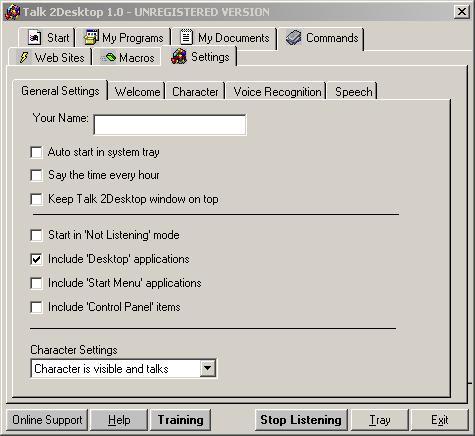Image resolution: width=475 pixels, height=436 pixels.
Task: Click the Exit button
Action: tap(439, 420)
